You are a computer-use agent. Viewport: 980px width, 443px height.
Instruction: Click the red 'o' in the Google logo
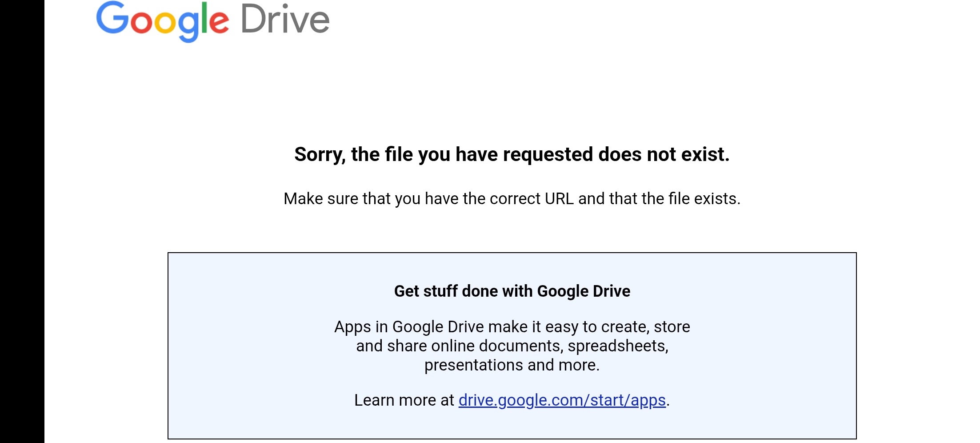(141, 23)
